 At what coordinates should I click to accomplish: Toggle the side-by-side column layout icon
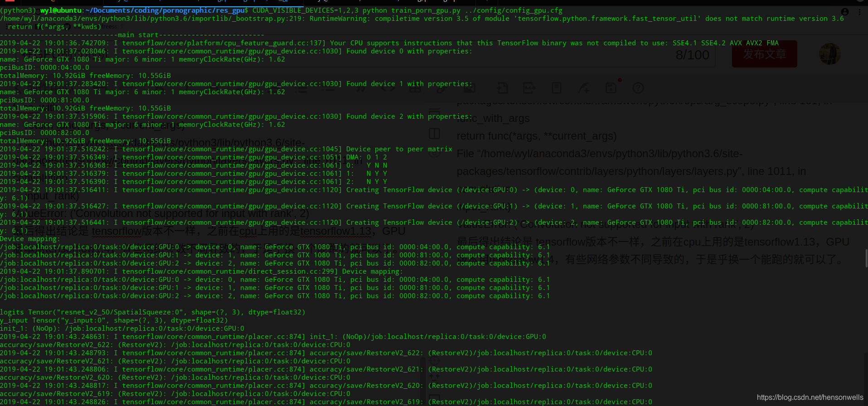click(x=434, y=134)
